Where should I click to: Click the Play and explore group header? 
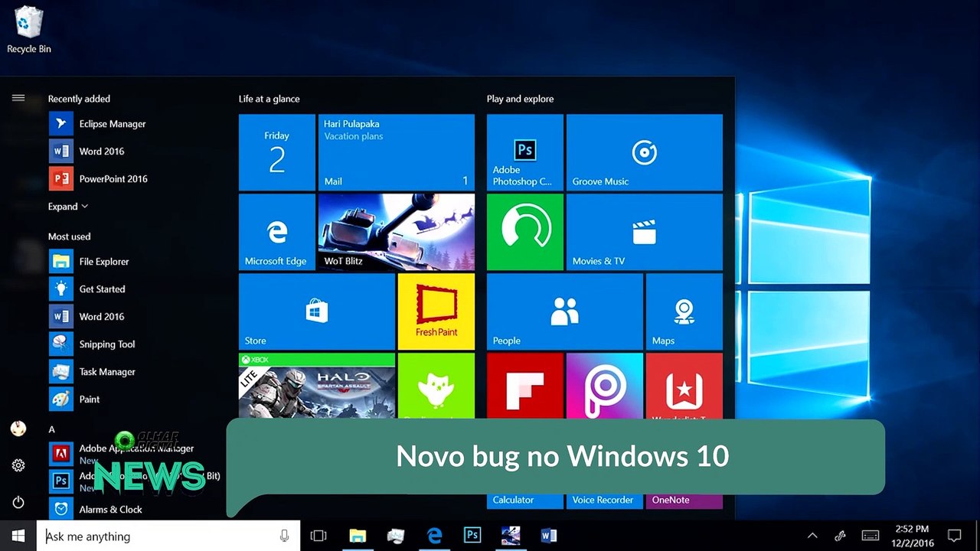[520, 99]
